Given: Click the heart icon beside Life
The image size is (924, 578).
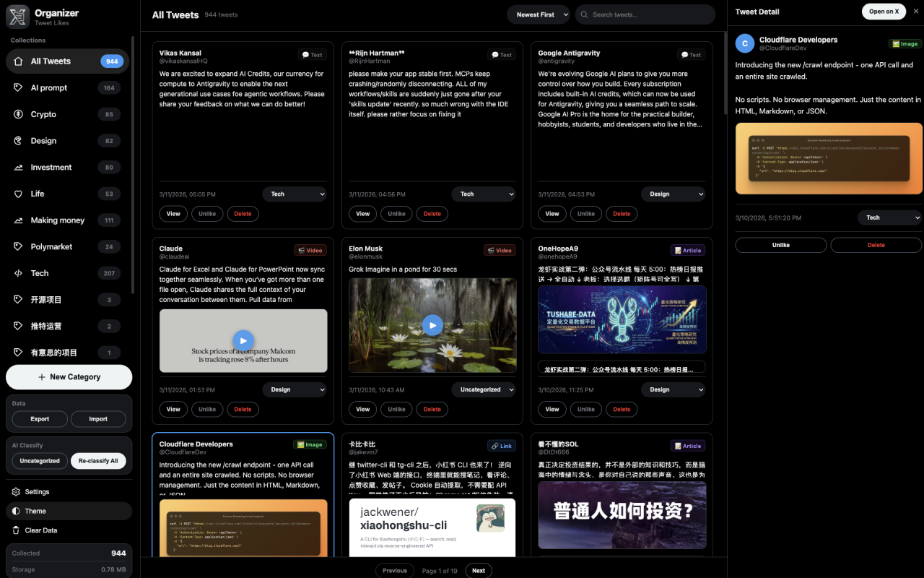Looking at the screenshot, I should pyautogui.click(x=18, y=194).
